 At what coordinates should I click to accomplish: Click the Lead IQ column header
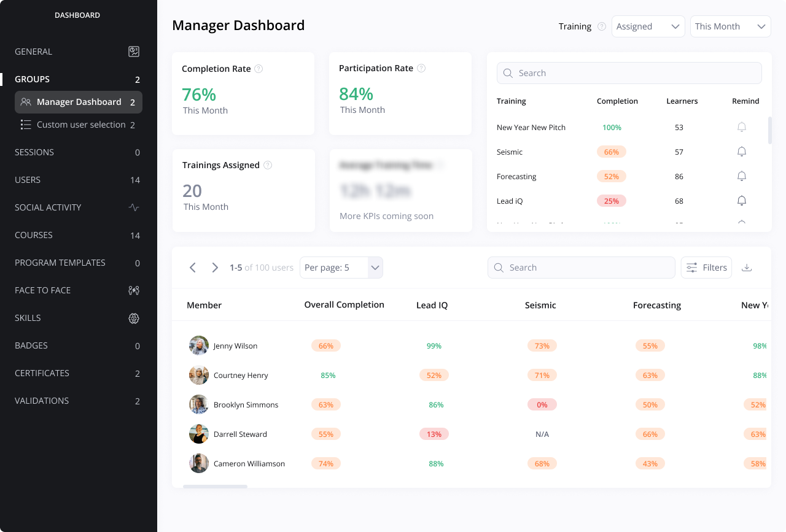coord(432,305)
